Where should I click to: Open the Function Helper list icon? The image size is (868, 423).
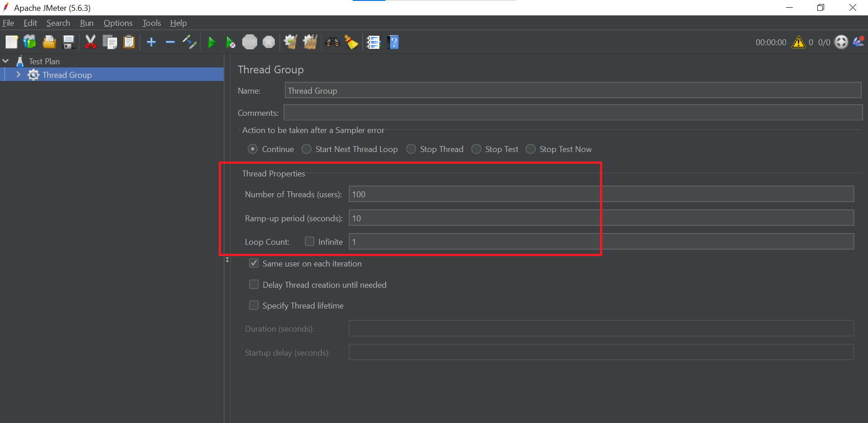(x=373, y=43)
